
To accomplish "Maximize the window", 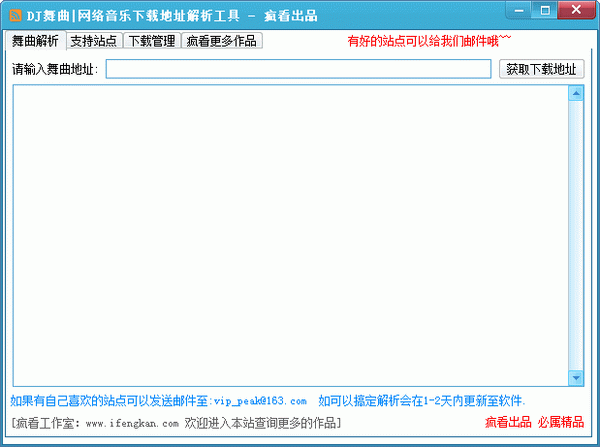I will click(545, 10).
